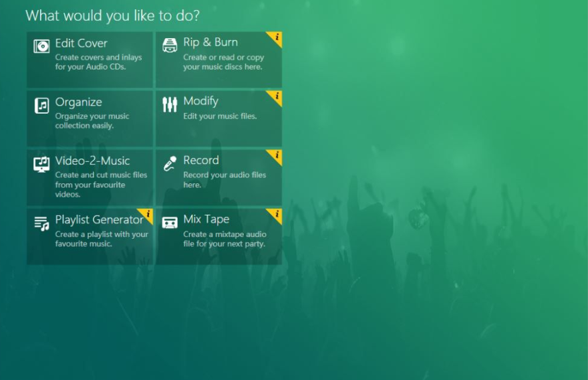Click the Mix Tape cassette icon

click(170, 222)
